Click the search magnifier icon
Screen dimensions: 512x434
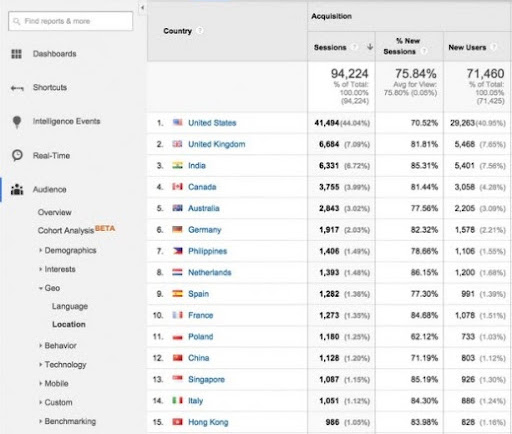tap(16, 21)
